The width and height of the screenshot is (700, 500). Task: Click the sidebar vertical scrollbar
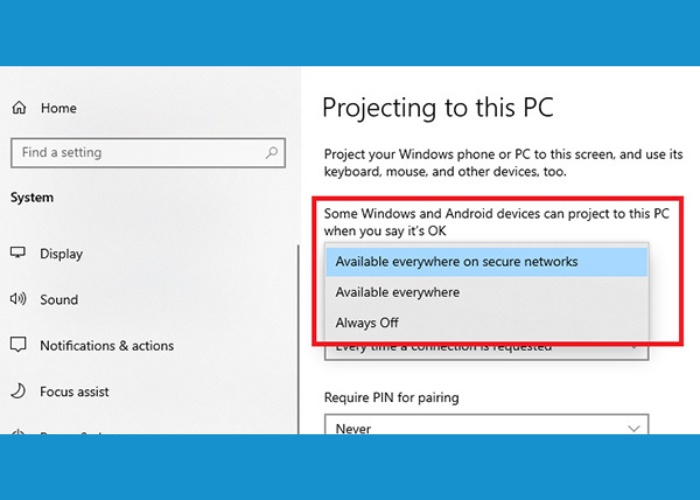[x=298, y=330]
